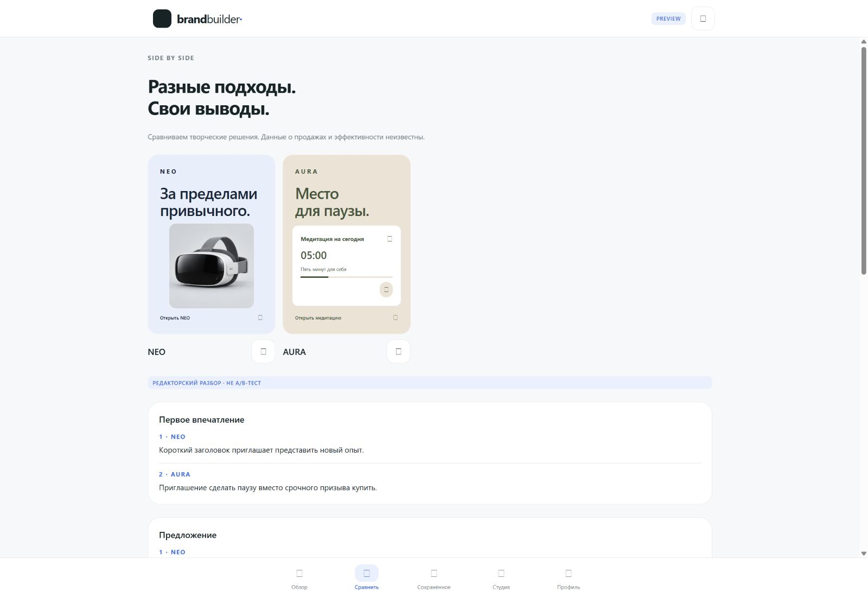Click the small icon next to Открыть NEO
This screenshot has width=868, height=597.
point(260,317)
